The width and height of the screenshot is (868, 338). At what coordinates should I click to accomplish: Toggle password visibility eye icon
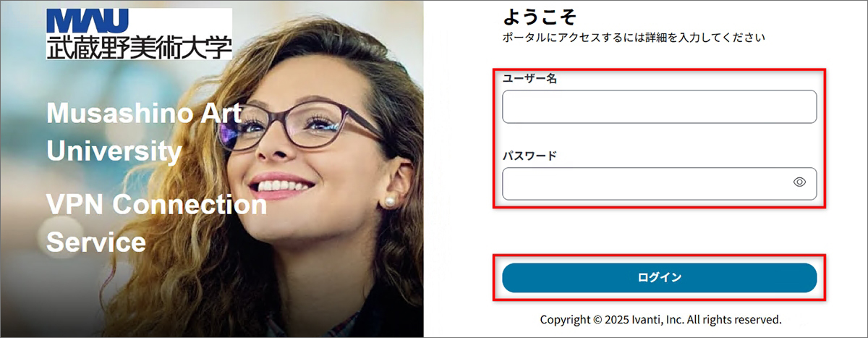pos(799,182)
